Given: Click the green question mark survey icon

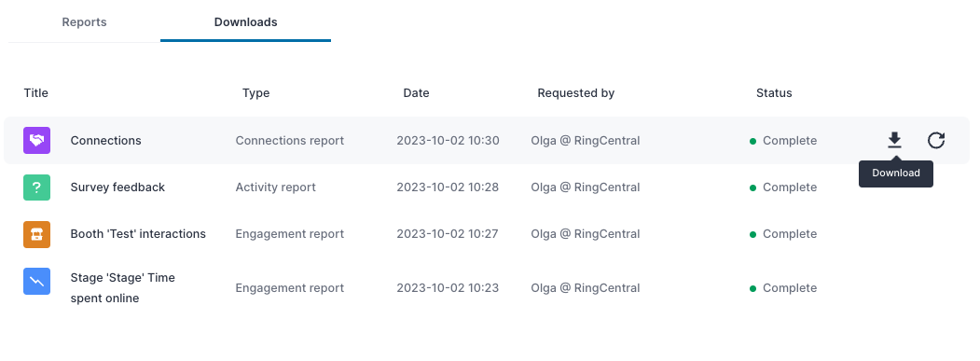Looking at the screenshot, I should [37, 187].
